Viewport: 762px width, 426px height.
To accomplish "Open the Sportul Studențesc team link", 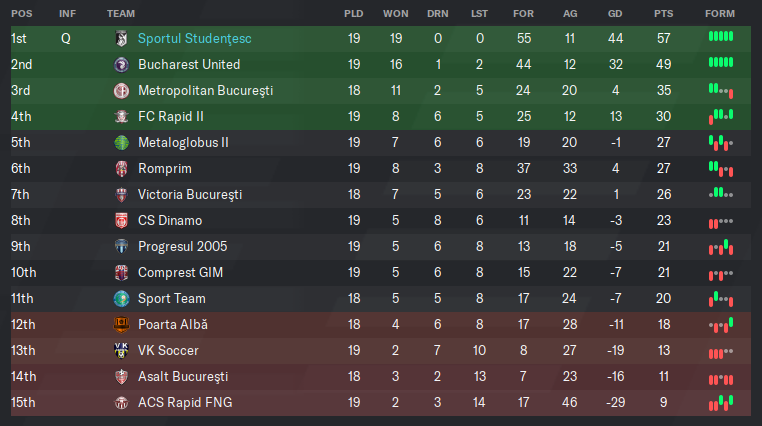I will pos(194,38).
